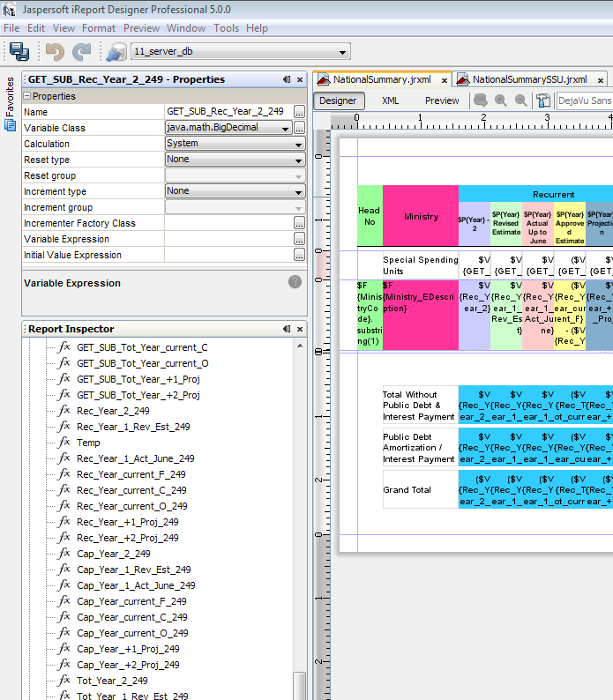Click the Designer view button
Screen dimensions: 613x700
(x=338, y=101)
